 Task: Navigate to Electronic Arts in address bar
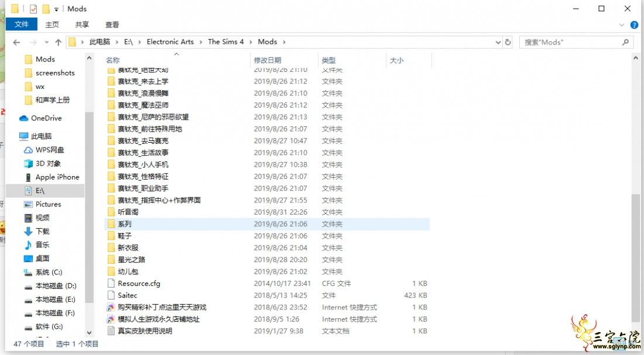tap(170, 42)
